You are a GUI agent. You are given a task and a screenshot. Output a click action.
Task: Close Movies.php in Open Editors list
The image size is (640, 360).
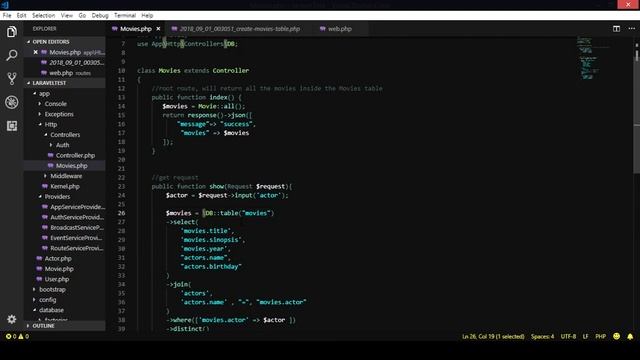[36, 52]
